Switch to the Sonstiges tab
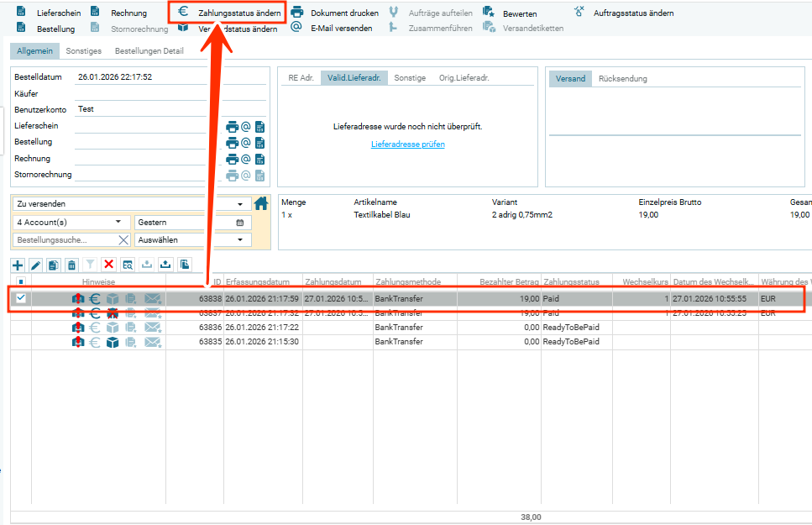The width and height of the screenshot is (812, 525). click(x=83, y=51)
